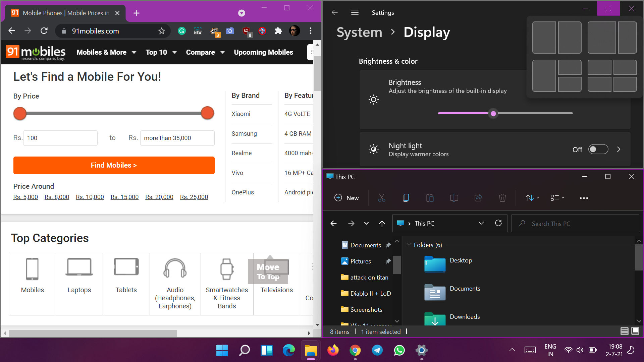
Task: Go back in the Settings window
Action: coord(334,13)
